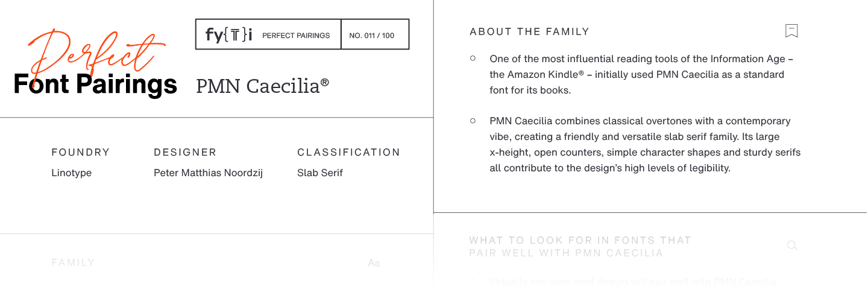Click the Aa type sample icon

point(374,263)
